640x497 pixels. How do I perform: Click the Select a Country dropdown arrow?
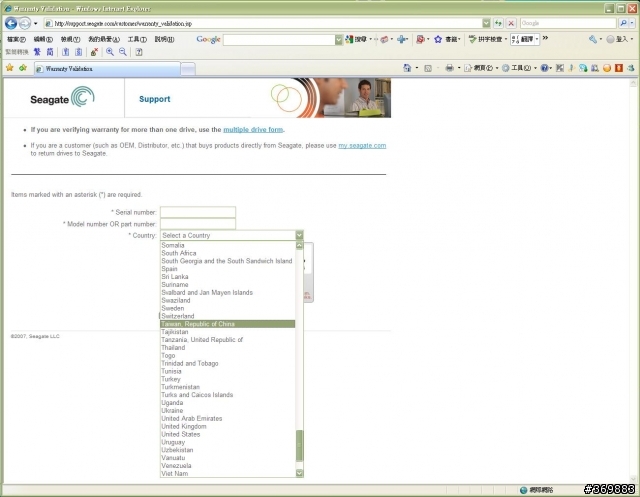(299, 235)
